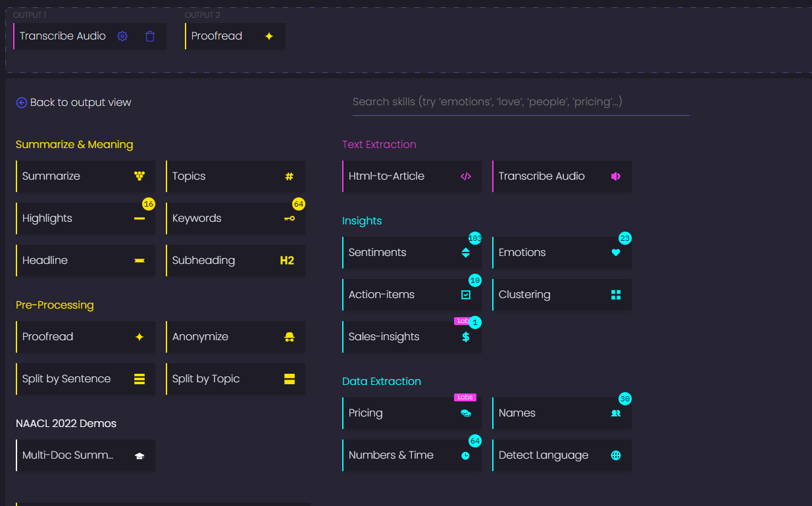Add the Emotions skill
Image resolution: width=812 pixels, height=506 pixels.
(562, 253)
